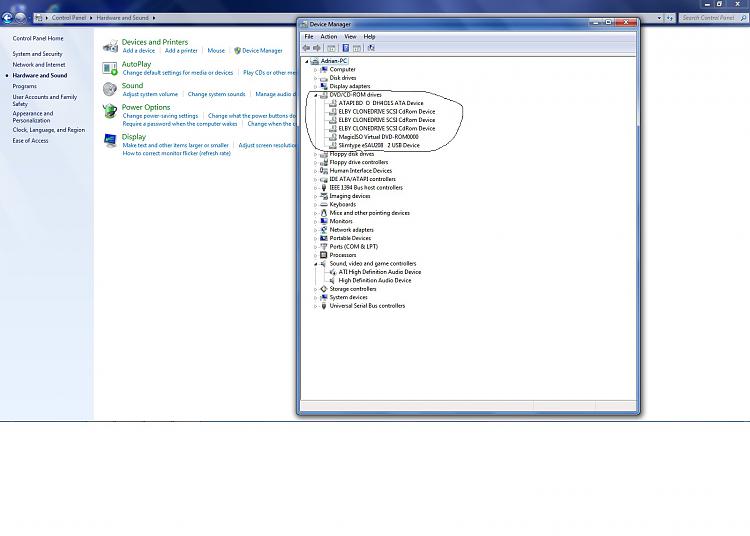Viewport: 750px width, 536px height.
Task: Open Clock, Language, and Region sidebar link
Action: coord(49,130)
